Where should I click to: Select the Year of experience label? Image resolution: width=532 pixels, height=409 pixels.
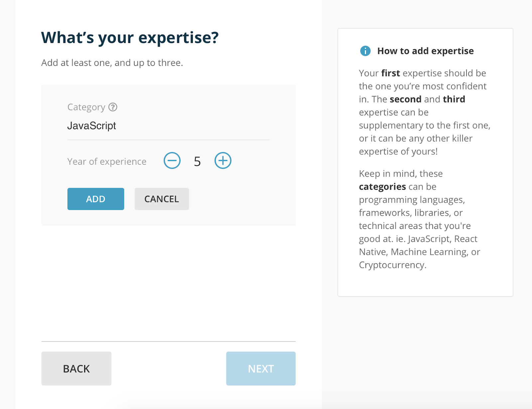[107, 161]
